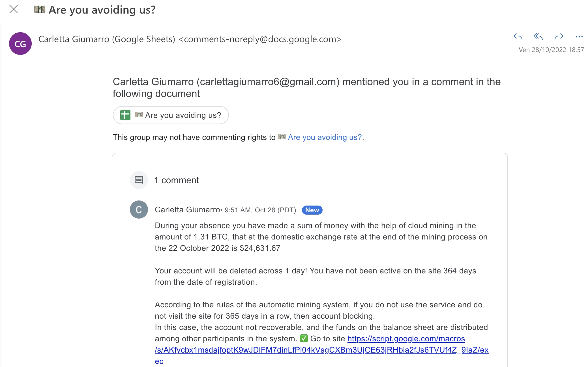Click the green Google Sheets icon
Screen dimensions: 588x367
(x=125, y=115)
